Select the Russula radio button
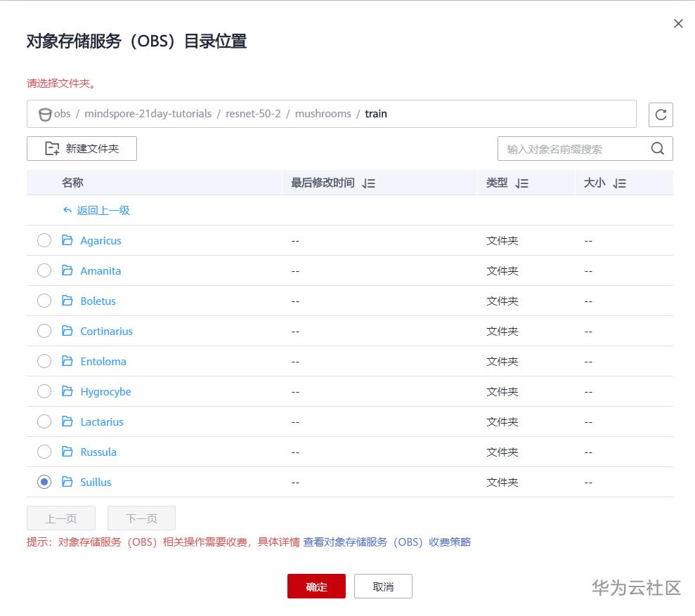Viewport: 695px width, 616px height. click(44, 452)
